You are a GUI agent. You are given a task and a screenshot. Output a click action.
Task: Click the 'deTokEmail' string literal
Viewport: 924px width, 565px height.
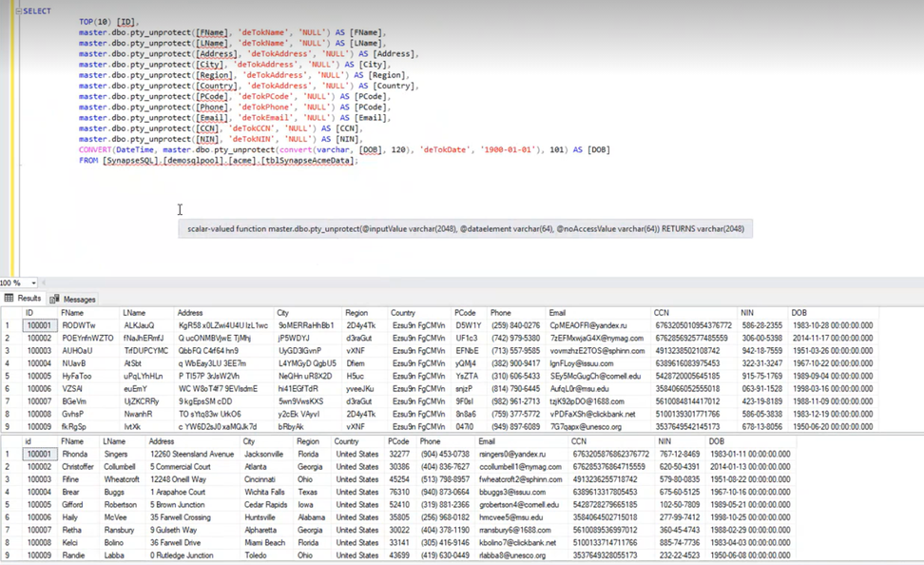267,117
